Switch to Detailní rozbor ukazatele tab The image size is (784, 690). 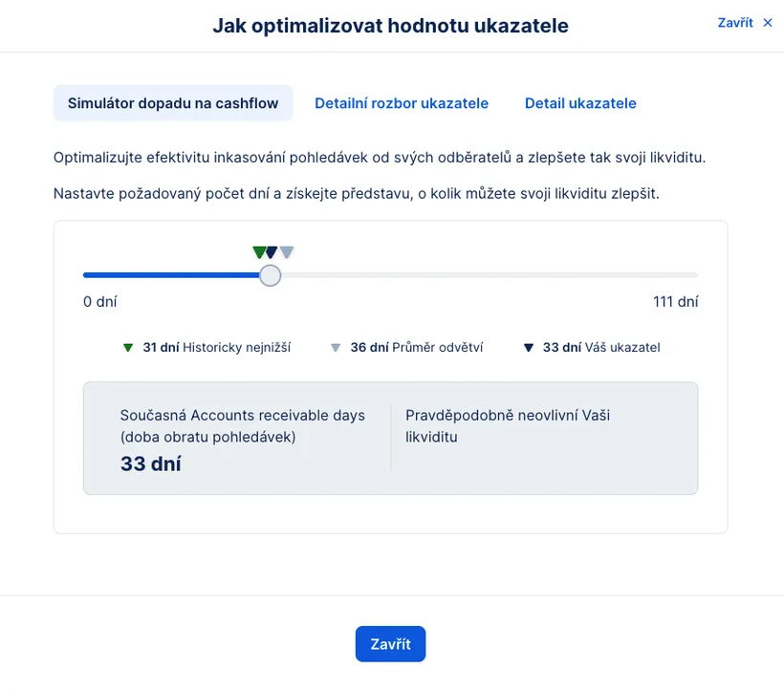402,103
